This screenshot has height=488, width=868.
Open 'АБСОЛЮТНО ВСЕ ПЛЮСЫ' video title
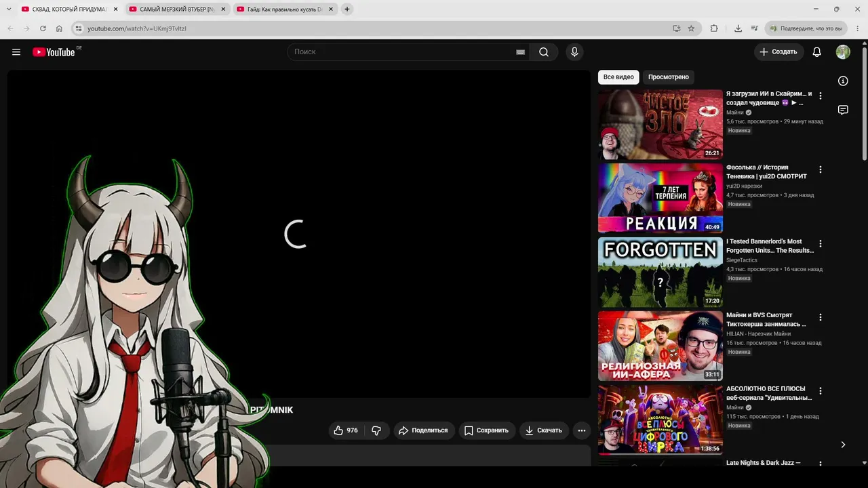[x=769, y=394]
